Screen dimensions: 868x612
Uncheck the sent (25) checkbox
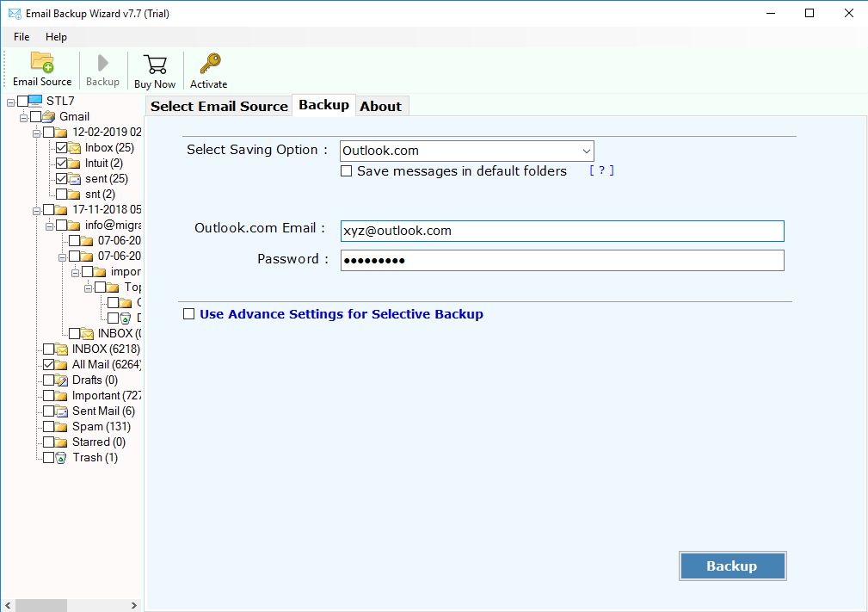point(61,179)
